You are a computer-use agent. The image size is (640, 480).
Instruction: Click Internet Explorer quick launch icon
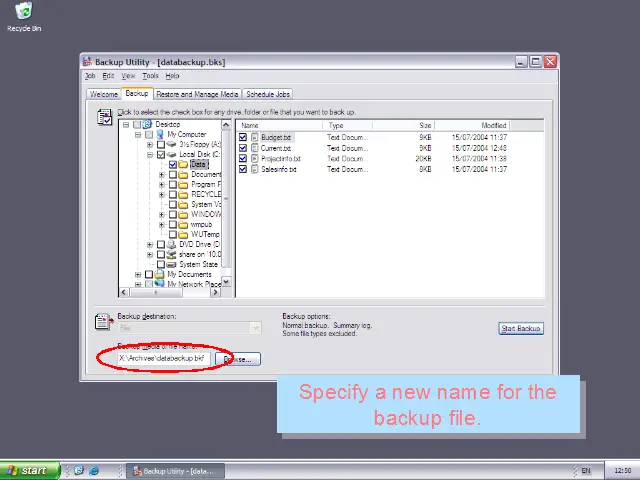tap(94, 470)
